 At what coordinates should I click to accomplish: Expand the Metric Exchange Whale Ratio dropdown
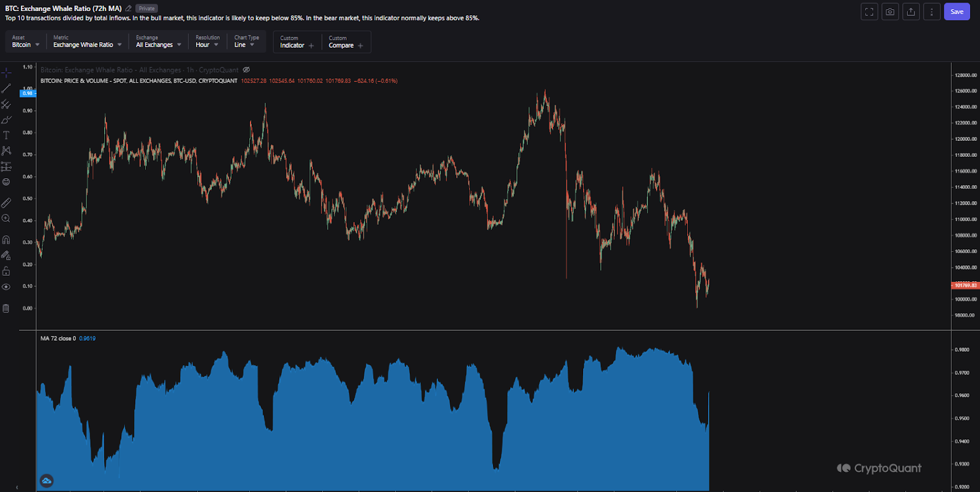point(87,42)
